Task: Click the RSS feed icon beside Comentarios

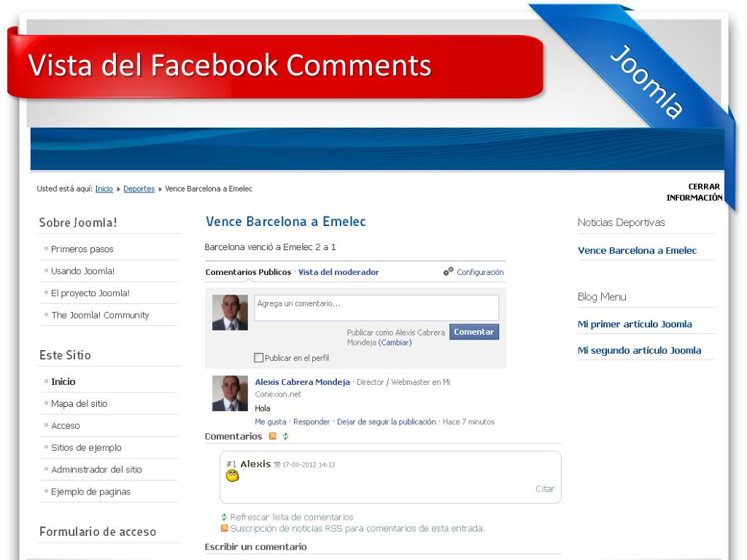Action: pyautogui.click(x=273, y=436)
